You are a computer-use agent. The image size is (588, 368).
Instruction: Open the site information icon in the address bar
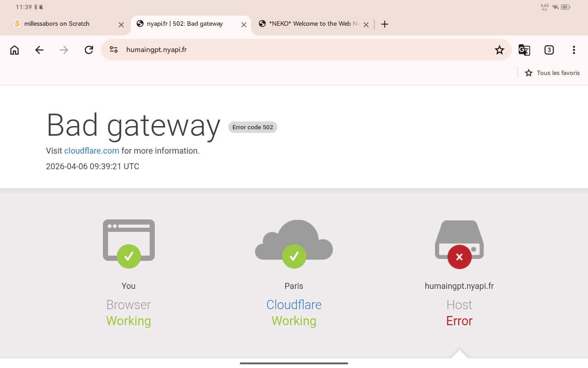click(x=114, y=50)
